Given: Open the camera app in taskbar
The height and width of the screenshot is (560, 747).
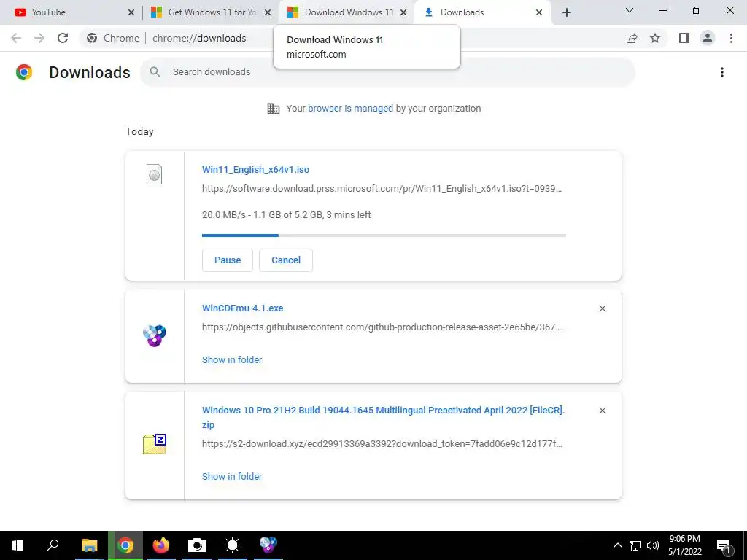Looking at the screenshot, I should (196, 545).
